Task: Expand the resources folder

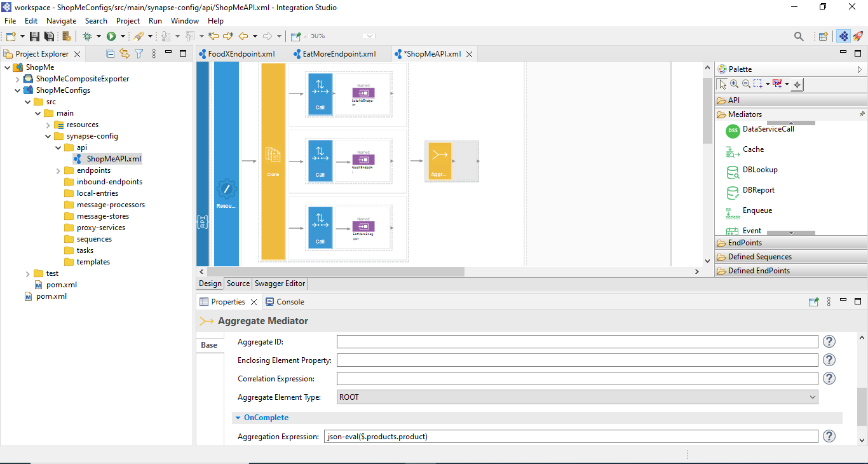Action: [x=48, y=125]
